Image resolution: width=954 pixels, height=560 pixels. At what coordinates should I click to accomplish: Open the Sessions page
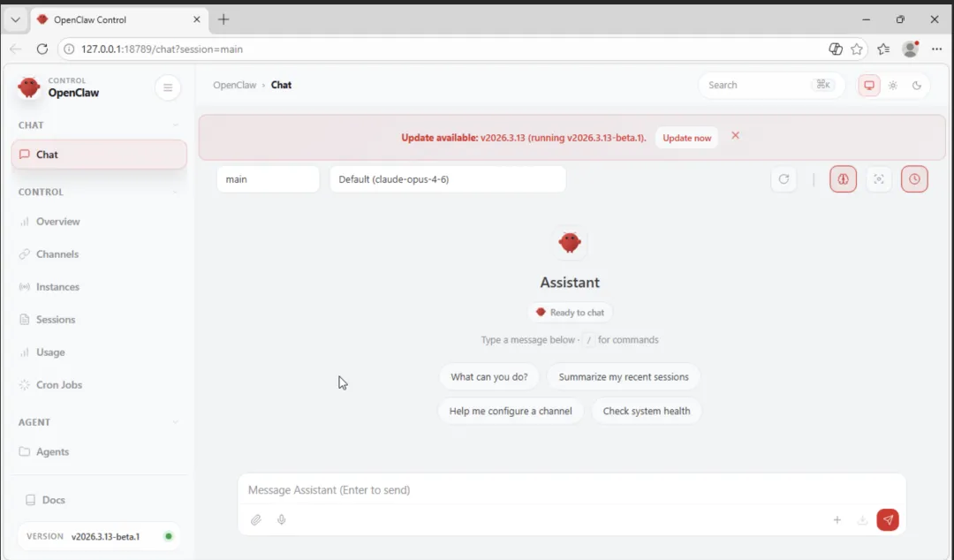[x=99, y=320]
